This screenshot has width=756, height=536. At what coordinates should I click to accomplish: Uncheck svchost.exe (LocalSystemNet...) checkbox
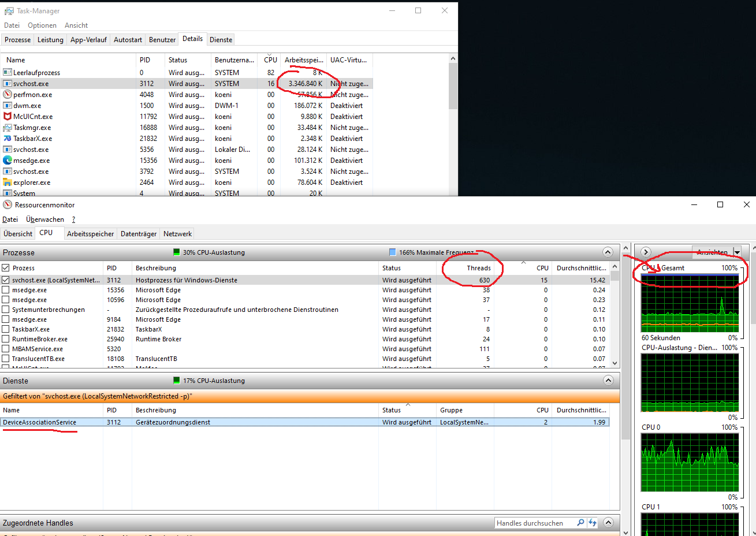pos(6,280)
